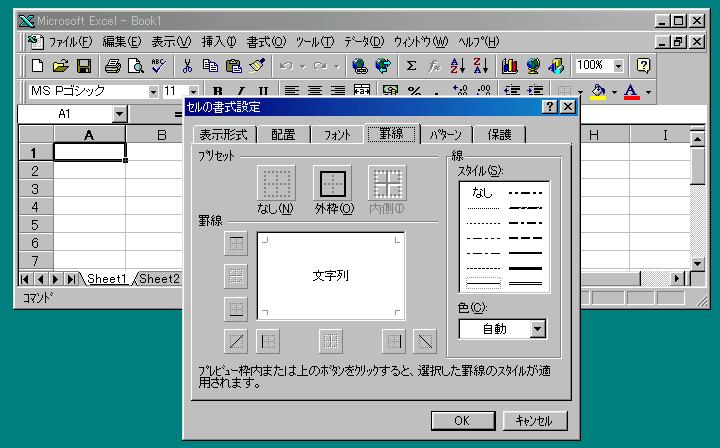Toggle diagonal down border button

pyautogui.click(x=425, y=342)
